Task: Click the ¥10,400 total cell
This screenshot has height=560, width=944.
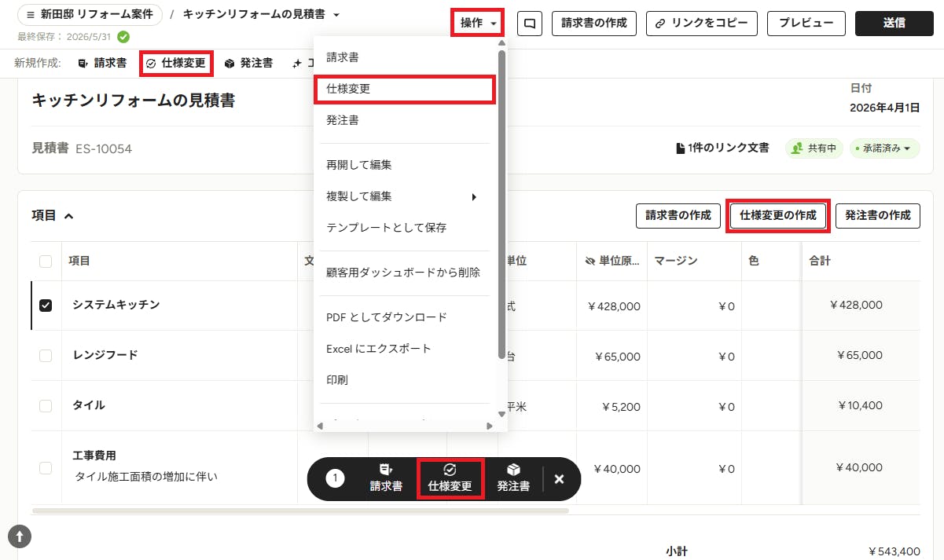Action: tap(859, 406)
